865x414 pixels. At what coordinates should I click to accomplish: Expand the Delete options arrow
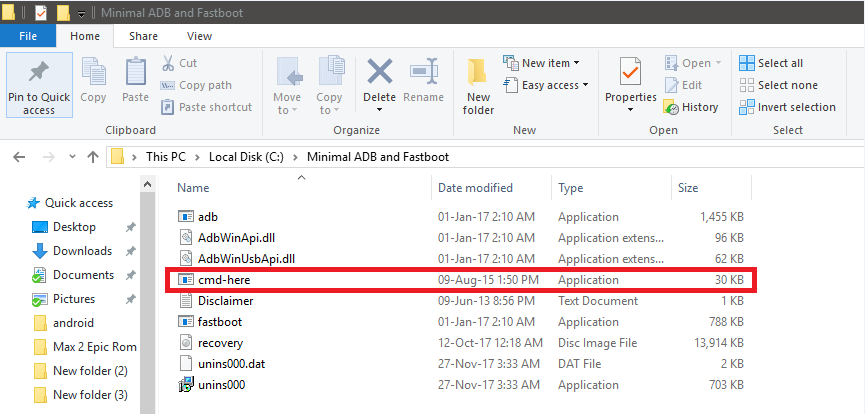coord(380,110)
